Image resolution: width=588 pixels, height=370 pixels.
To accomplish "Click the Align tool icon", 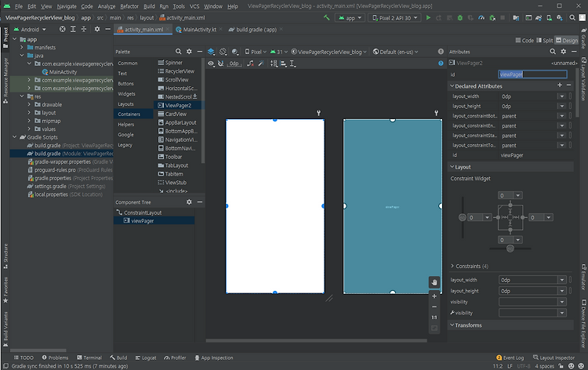I will 284,63.
